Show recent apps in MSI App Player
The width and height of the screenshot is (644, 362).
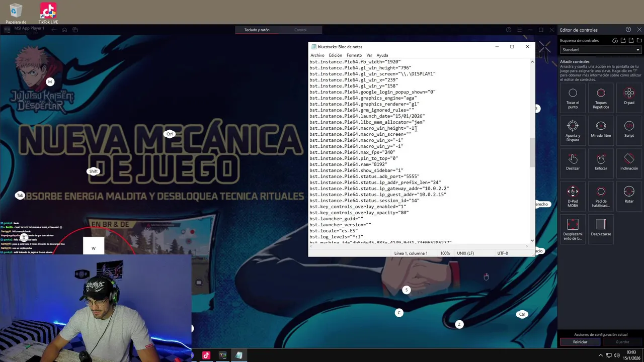click(75, 30)
